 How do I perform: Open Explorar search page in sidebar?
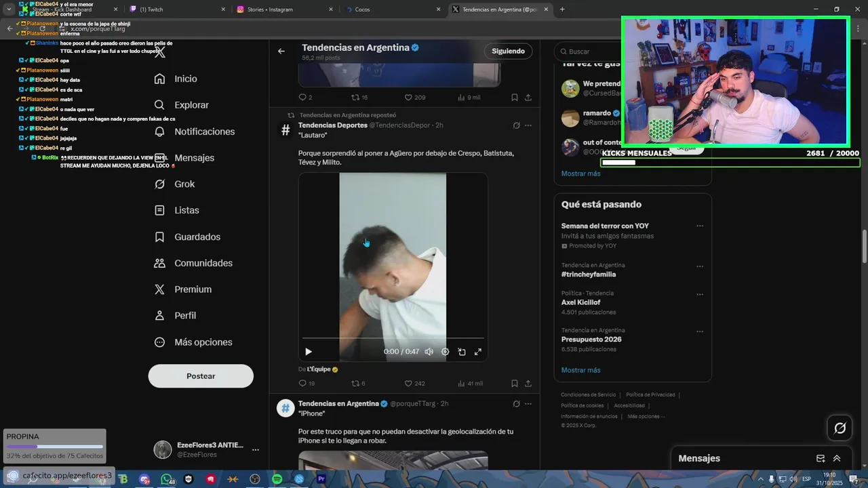(182, 105)
